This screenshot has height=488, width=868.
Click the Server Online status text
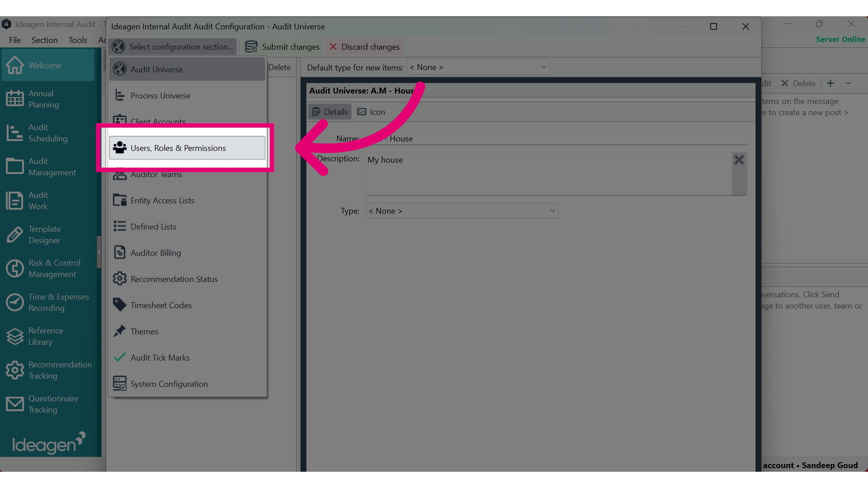tap(840, 39)
